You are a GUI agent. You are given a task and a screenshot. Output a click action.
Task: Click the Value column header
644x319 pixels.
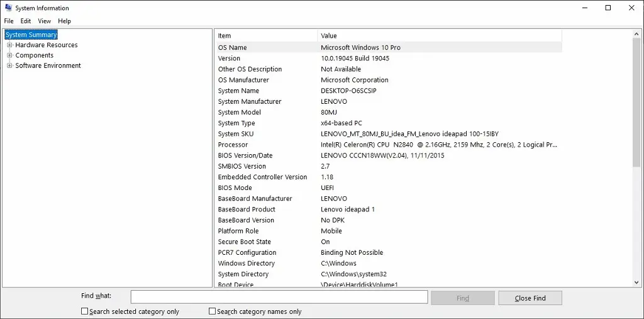pyautogui.click(x=440, y=36)
